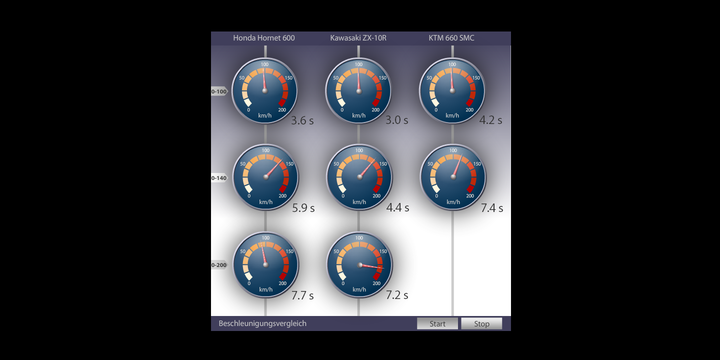
Task: Click the 7.4 s KTM time readout
Action: point(492,208)
